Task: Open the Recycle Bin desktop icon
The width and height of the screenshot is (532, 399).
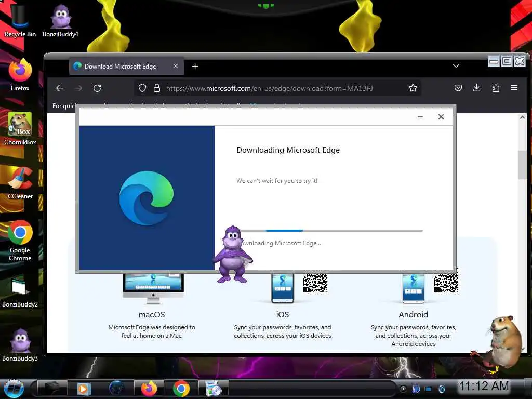Action: (x=20, y=20)
